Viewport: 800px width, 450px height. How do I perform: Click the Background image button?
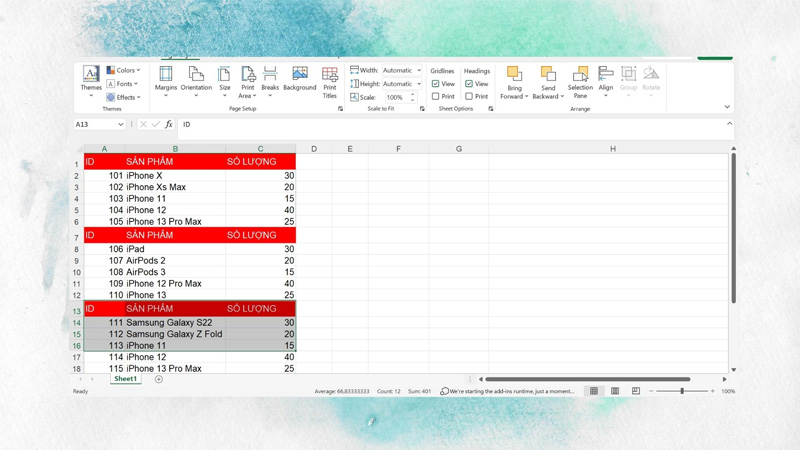coord(299,79)
